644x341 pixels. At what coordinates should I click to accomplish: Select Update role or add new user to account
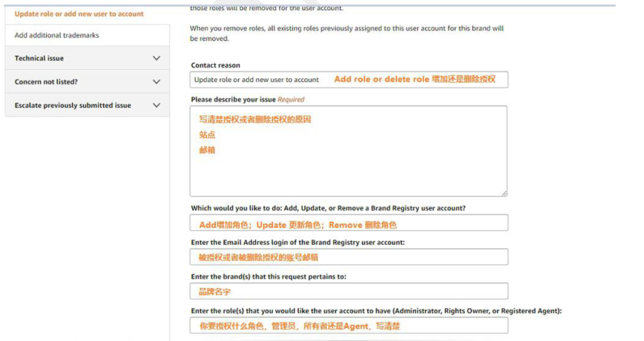tap(79, 14)
